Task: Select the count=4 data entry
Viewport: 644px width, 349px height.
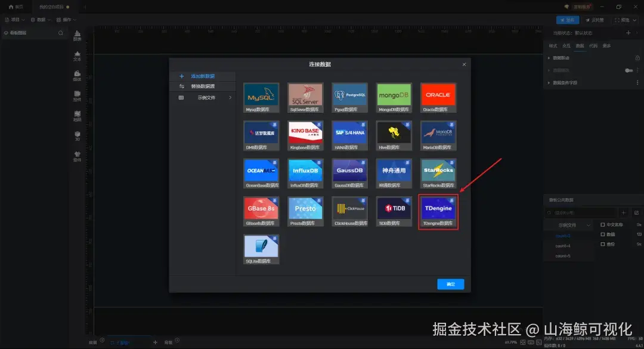Action: tap(563, 246)
